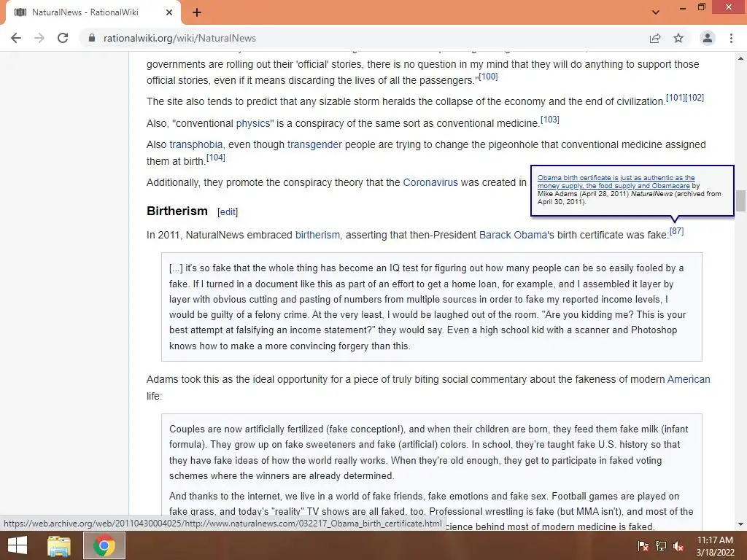The height and width of the screenshot is (560, 747).
Task: Click scrollbar down arrow
Action: point(740,525)
